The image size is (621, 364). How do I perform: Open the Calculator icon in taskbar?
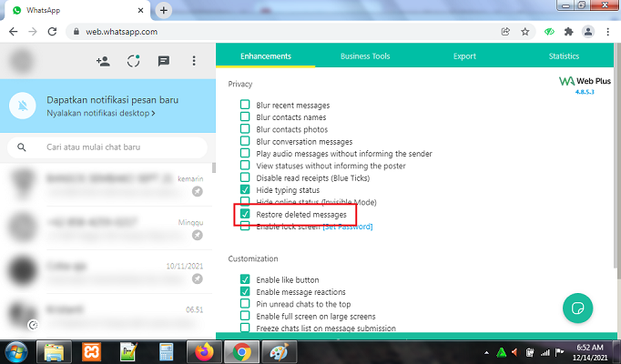[x=167, y=352]
